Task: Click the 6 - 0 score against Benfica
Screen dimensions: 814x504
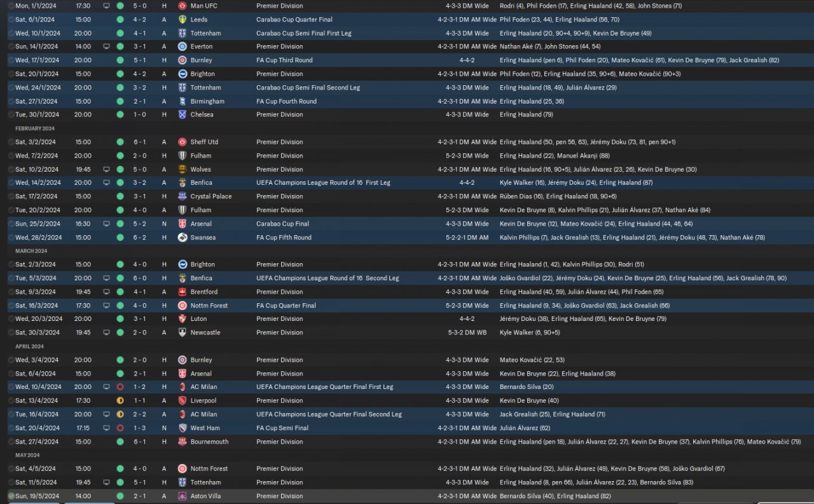Action: [x=141, y=278]
